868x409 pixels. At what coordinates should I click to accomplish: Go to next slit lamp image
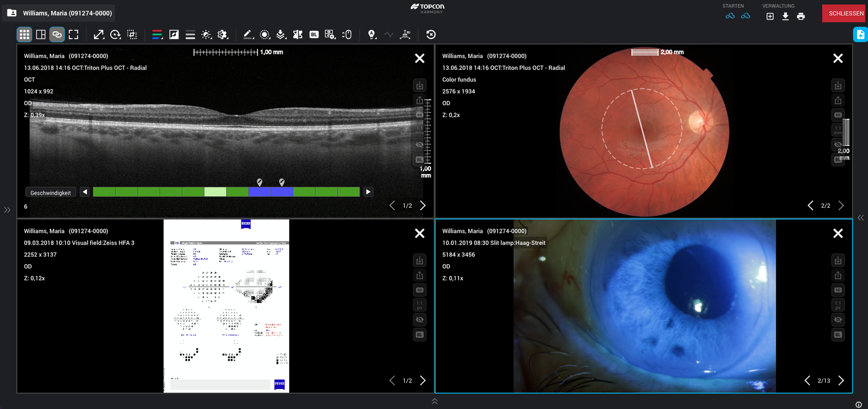pos(841,380)
